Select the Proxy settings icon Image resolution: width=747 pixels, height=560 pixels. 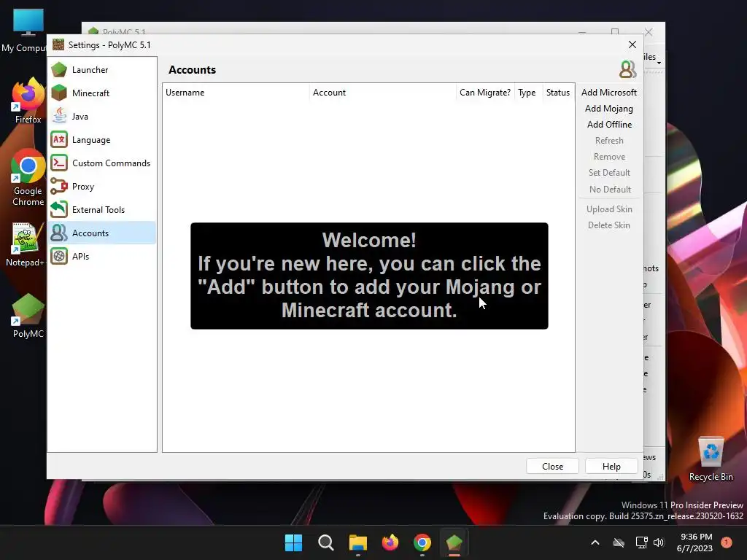coord(59,186)
